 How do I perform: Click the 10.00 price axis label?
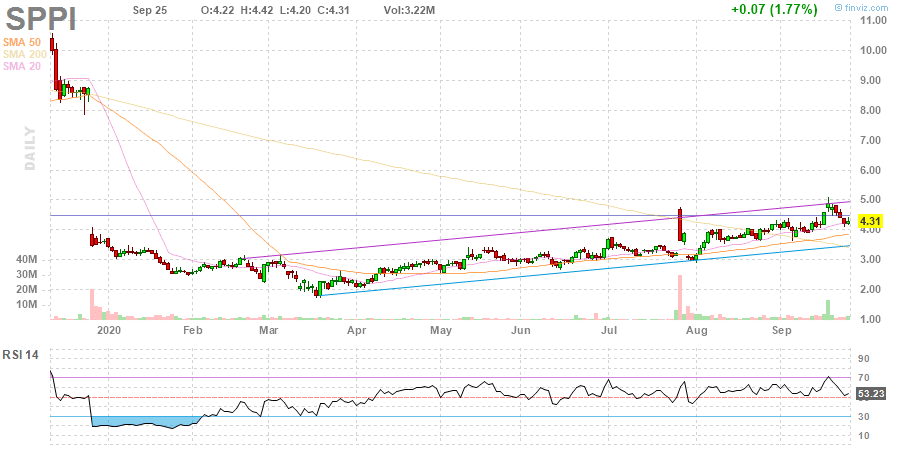coord(872,50)
